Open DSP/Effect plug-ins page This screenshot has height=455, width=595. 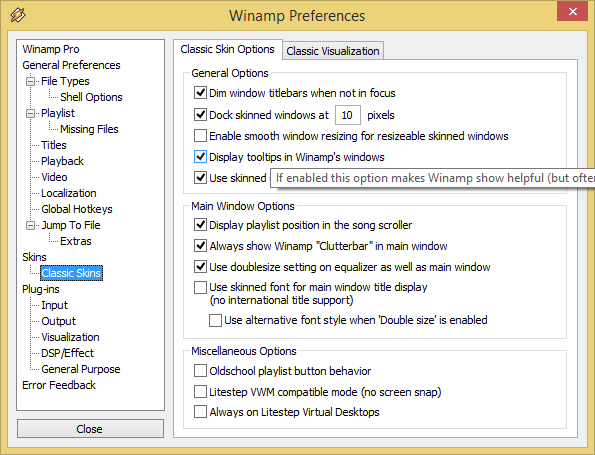click(67, 353)
